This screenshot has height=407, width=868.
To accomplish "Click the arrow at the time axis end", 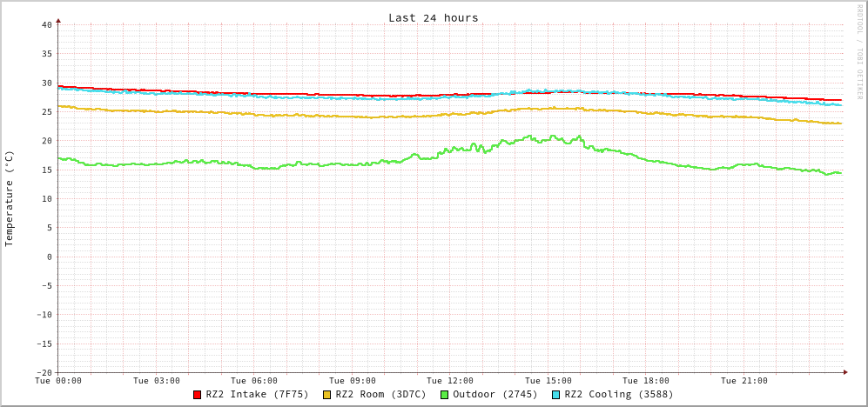I will [x=844, y=372].
